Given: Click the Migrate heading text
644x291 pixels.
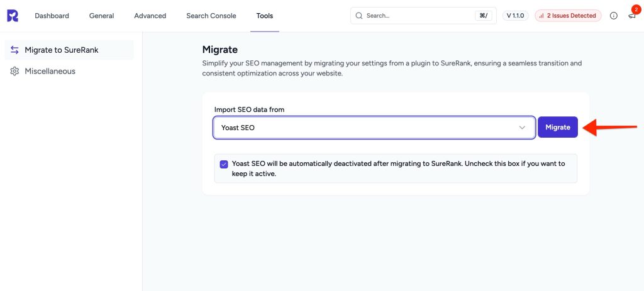Looking at the screenshot, I should 219,50.
